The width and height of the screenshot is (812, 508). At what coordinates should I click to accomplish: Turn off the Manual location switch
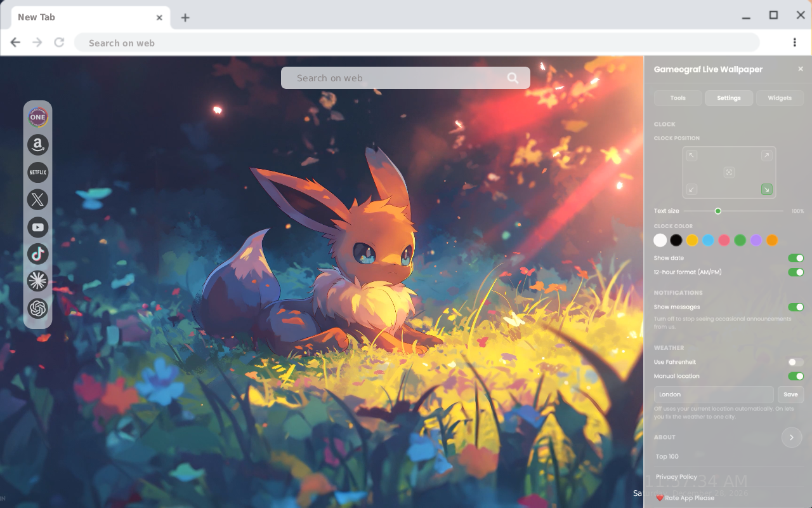796,377
